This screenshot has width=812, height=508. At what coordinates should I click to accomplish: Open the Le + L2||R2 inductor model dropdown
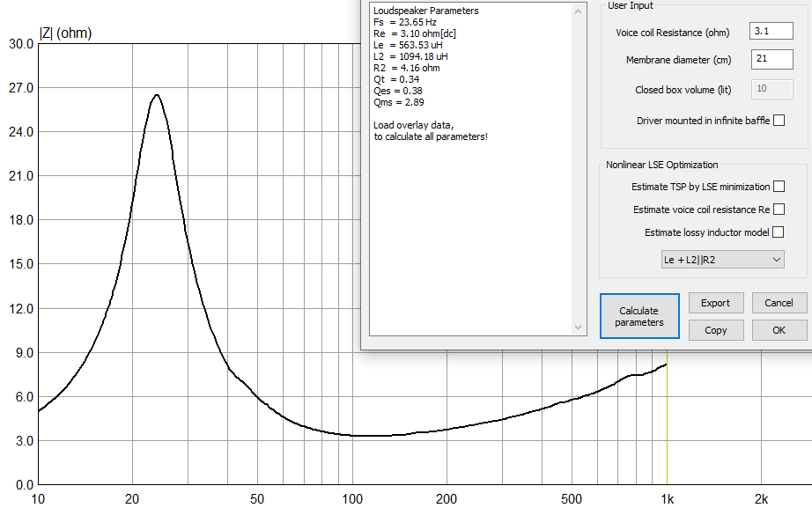click(x=722, y=260)
